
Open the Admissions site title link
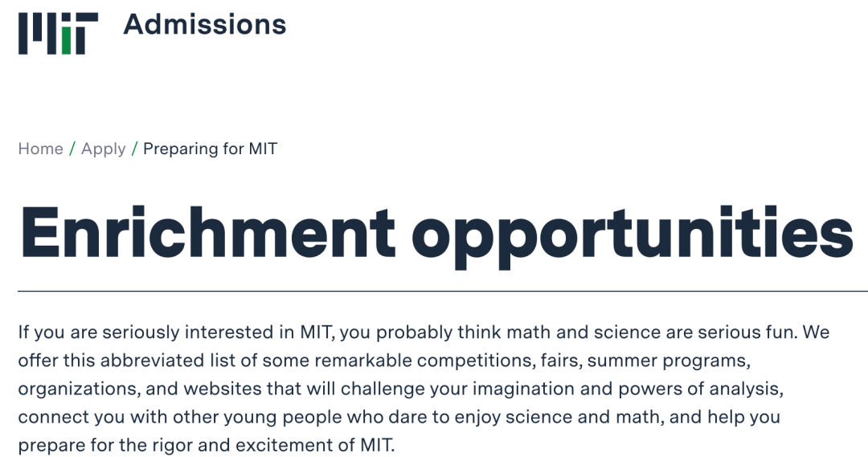(204, 24)
